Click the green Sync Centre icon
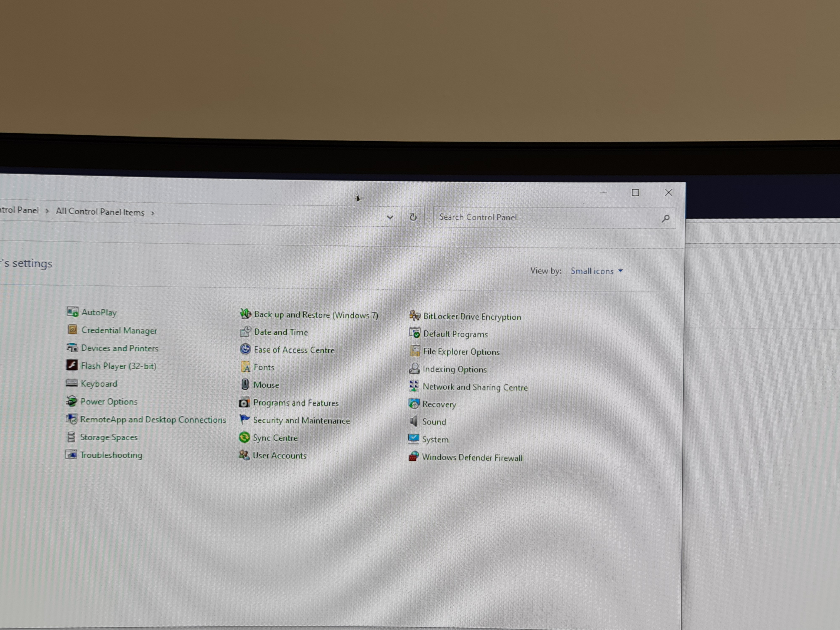This screenshot has width=840, height=630. 244,437
